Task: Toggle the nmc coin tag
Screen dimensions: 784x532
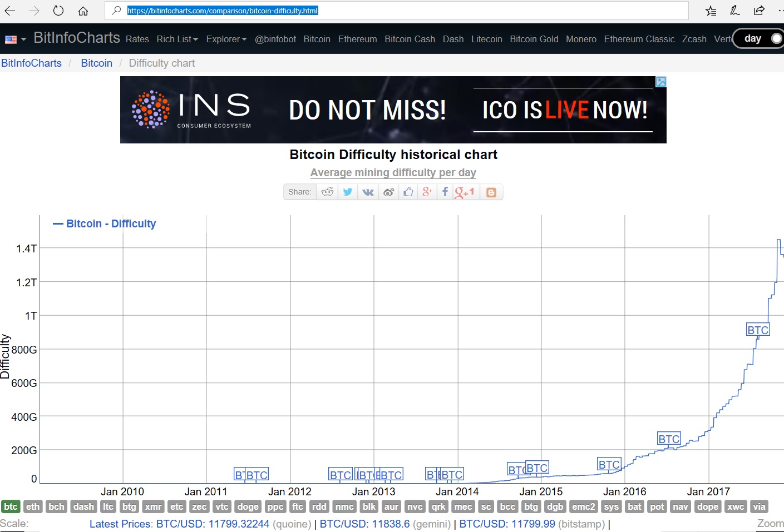Action: tap(344, 506)
